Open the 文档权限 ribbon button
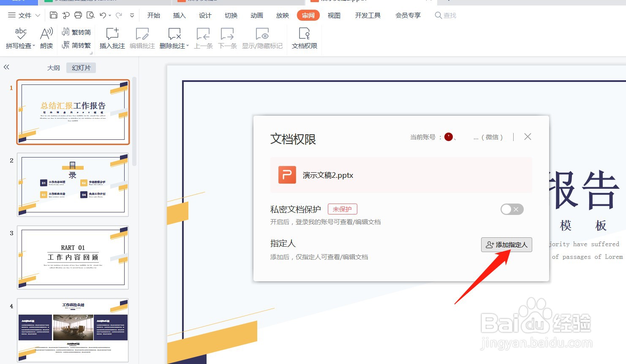This screenshot has height=364, width=626. tap(305, 38)
